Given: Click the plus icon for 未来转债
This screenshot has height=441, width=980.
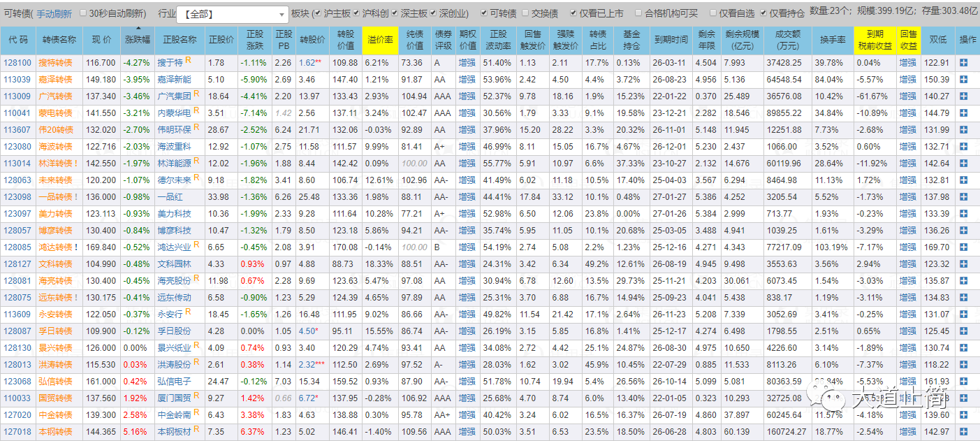Looking at the screenshot, I should [964, 180].
